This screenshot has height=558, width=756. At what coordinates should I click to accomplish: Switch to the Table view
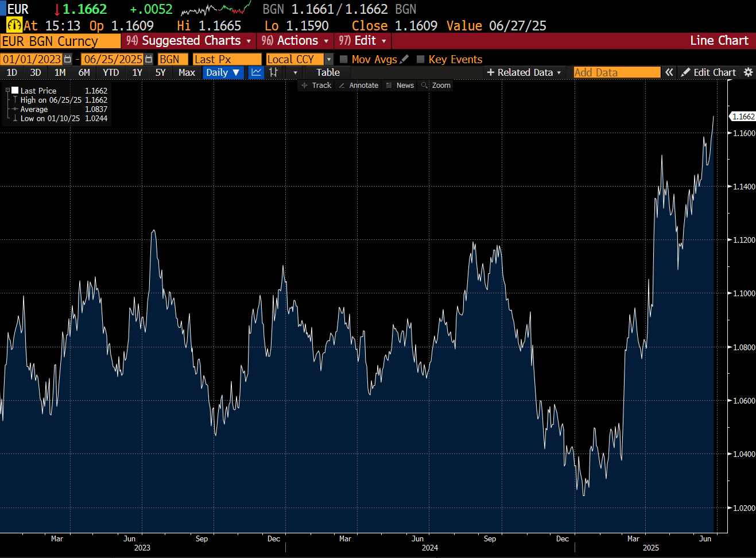click(328, 72)
